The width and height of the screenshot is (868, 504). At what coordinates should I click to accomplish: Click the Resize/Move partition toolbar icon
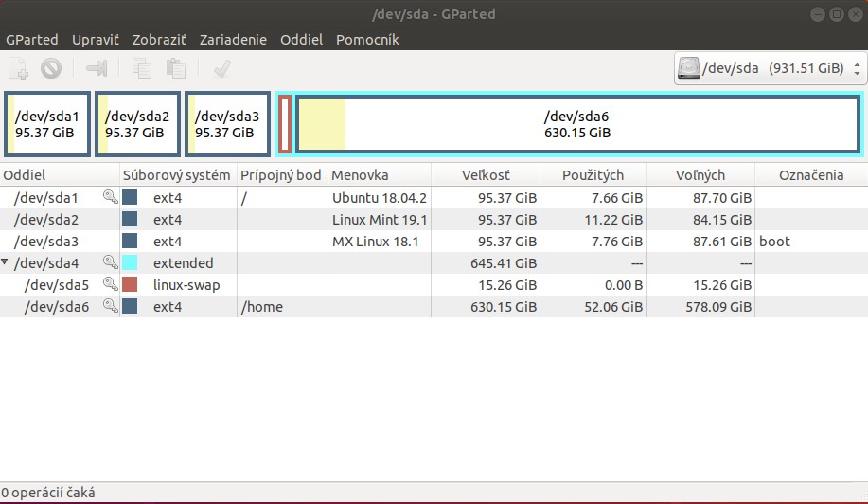point(97,68)
